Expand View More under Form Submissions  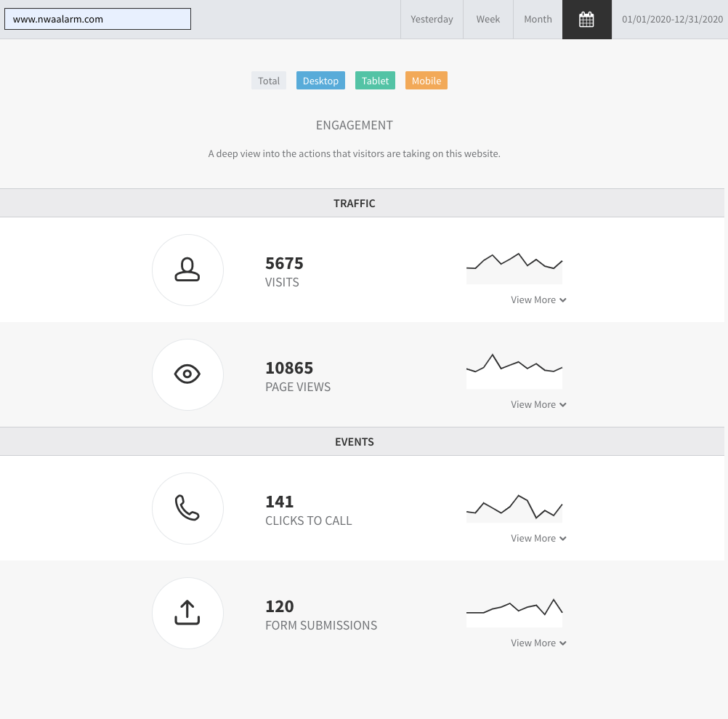(538, 643)
